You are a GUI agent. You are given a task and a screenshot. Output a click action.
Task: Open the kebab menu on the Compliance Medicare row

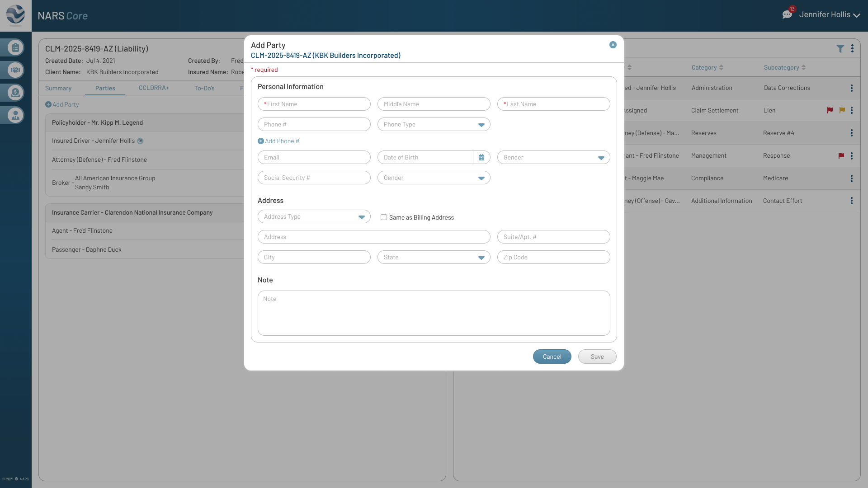pos(852,178)
